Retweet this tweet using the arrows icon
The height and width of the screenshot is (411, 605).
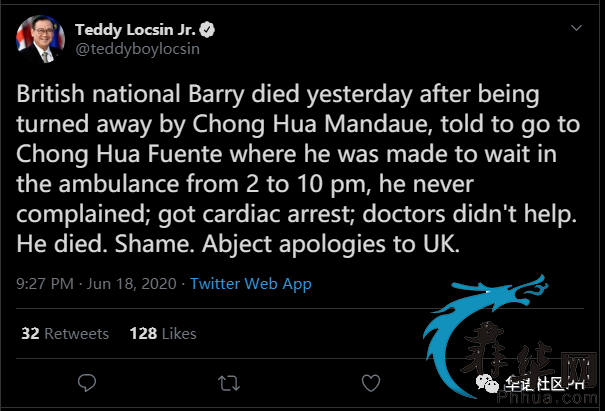[x=229, y=382]
